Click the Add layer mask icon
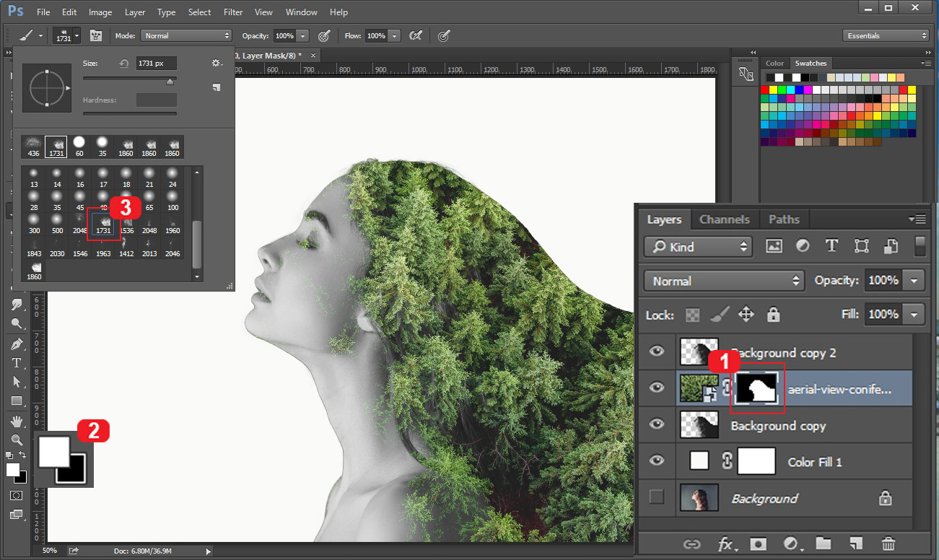The height and width of the screenshot is (560, 939). pyautogui.click(x=758, y=544)
